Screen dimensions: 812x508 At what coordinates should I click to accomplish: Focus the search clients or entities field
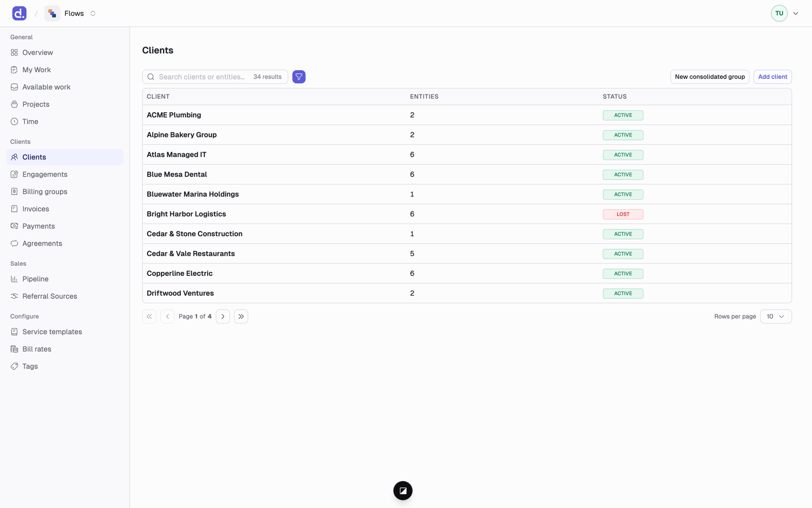pyautogui.click(x=215, y=77)
